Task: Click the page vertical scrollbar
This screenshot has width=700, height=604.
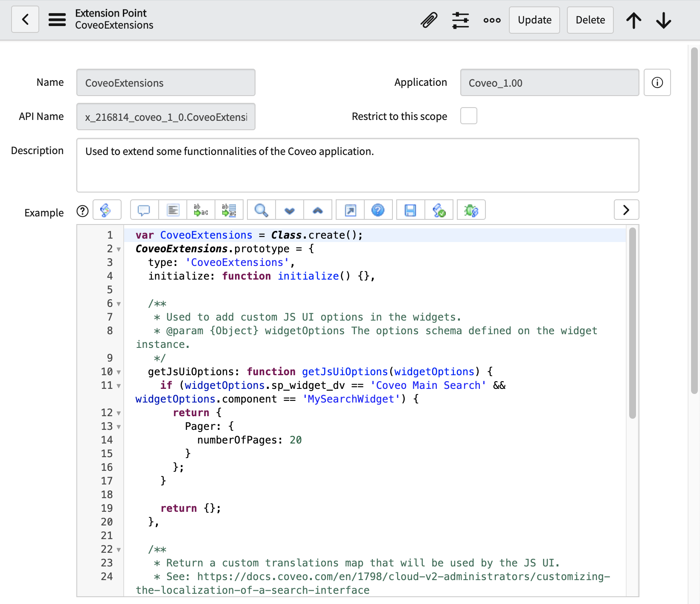Action: (694, 221)
